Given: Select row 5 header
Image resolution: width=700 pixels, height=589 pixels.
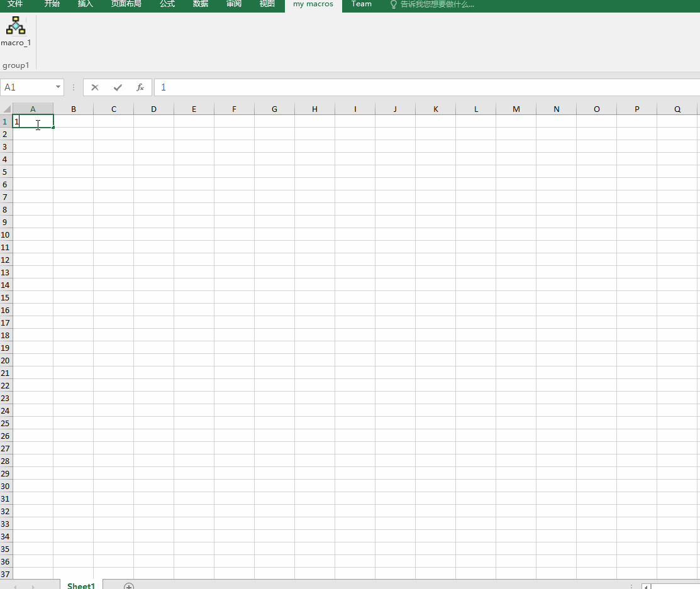Looking at the screenshot, I should (x=6, y=172).
